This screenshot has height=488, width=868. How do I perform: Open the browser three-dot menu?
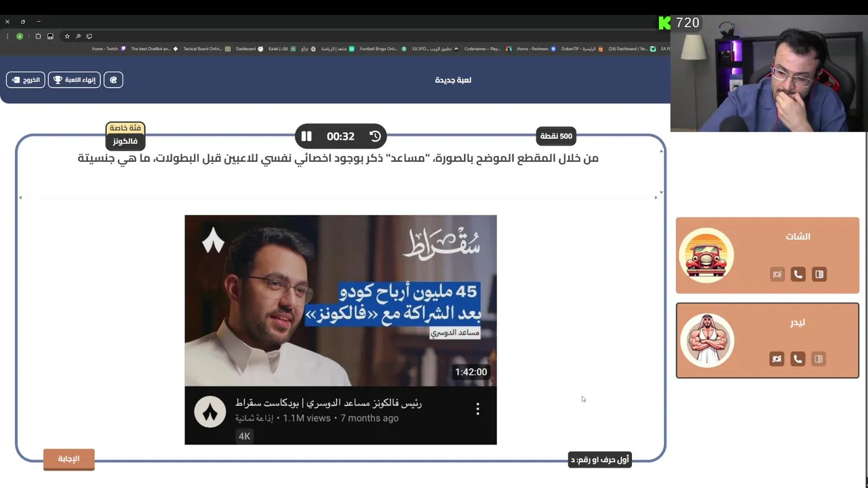coord(7,36)
